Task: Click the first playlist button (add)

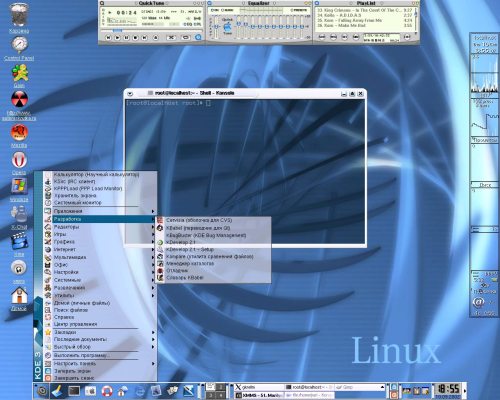Action: click(x=322, y=37)
